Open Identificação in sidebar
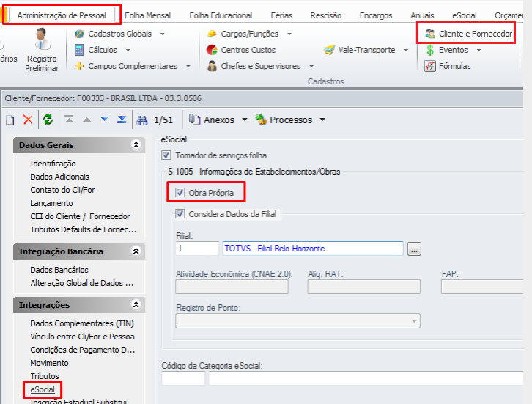532x404 pixels. [53, 164]
